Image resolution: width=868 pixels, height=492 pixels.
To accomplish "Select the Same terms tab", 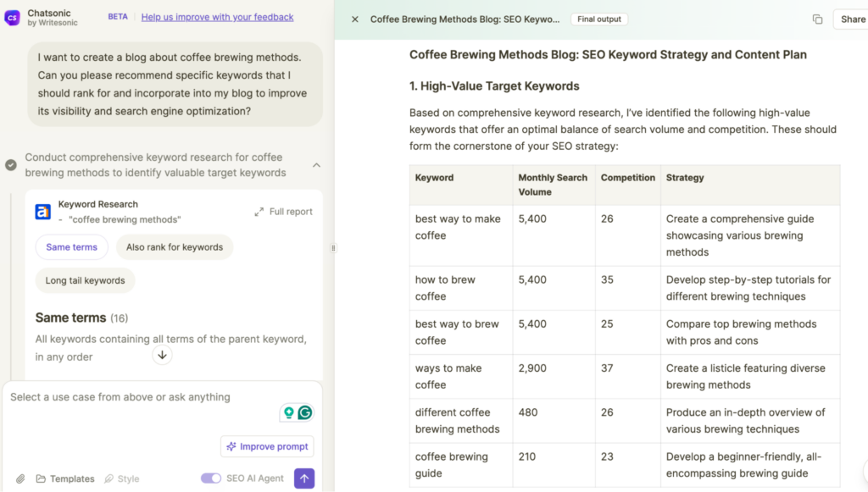I will 71,247.
